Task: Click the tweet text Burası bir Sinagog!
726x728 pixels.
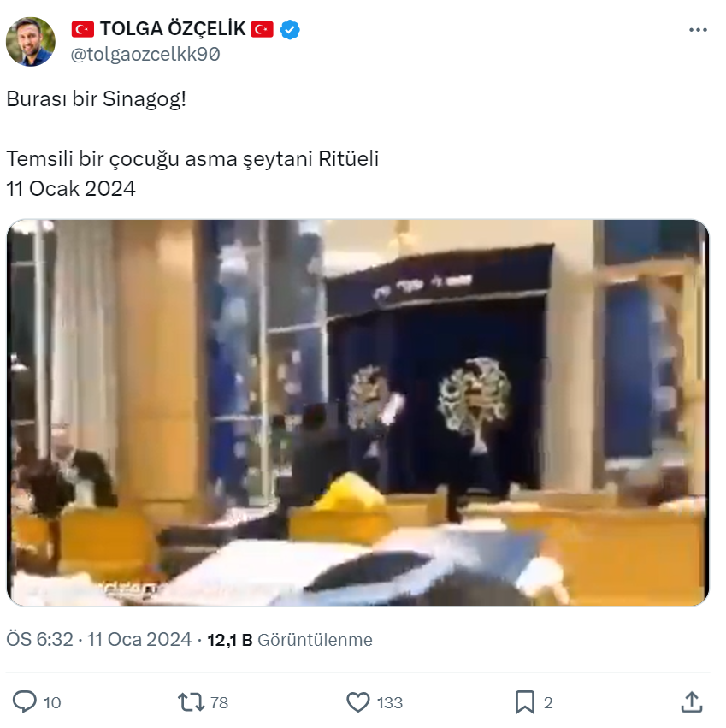Action: click(x=96, y=99)
